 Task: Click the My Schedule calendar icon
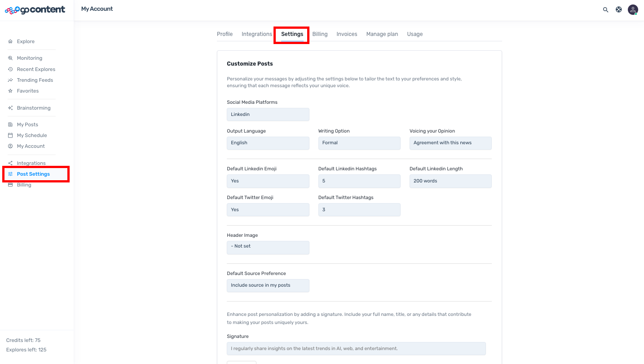coord(10,135)
